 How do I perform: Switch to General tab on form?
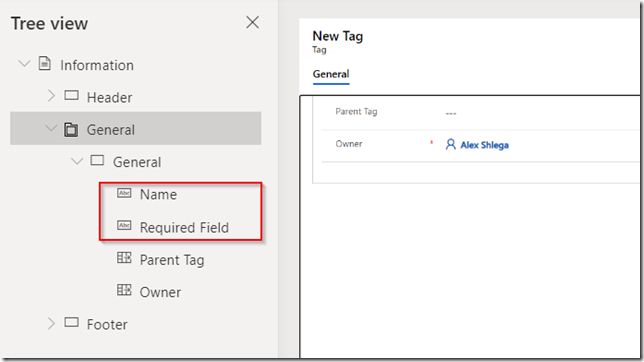(x=331, y=74)
